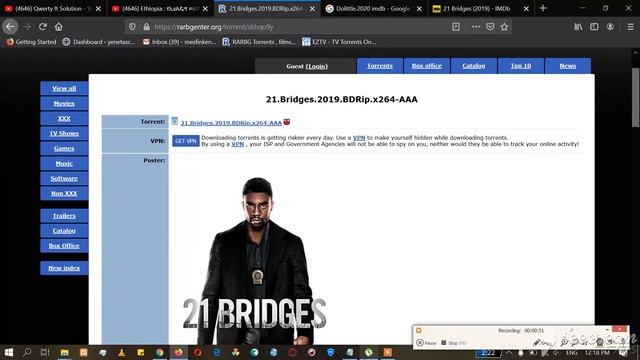Open Chrome from the taskbar
The height and width of the screenshot is (360, 640).
[x=160, y=352]
